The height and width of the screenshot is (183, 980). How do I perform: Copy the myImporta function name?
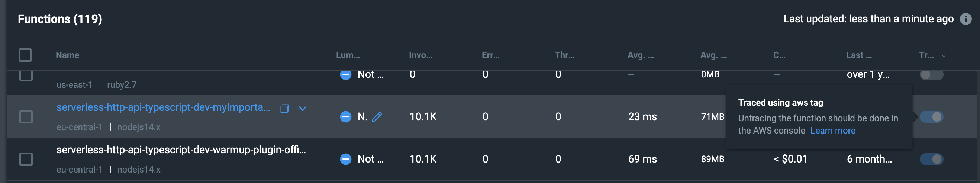coord(284,109)
